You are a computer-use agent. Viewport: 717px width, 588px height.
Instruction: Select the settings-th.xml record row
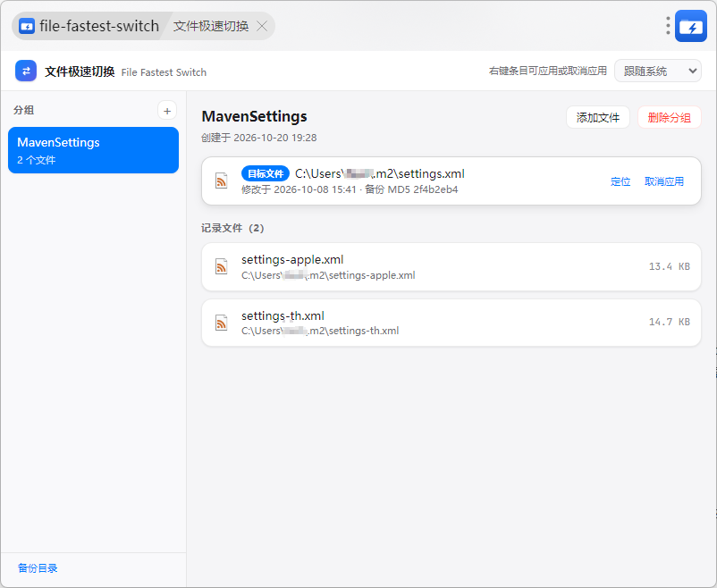(x=451, y=323)
